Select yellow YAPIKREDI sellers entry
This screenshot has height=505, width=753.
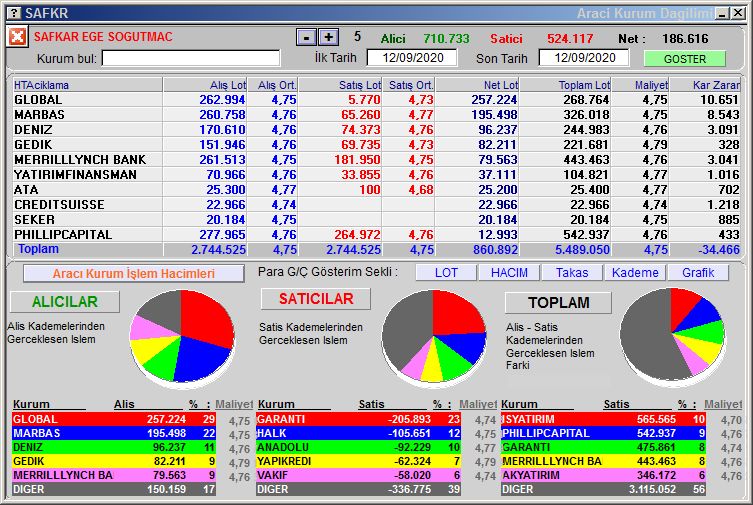(359, 461)
